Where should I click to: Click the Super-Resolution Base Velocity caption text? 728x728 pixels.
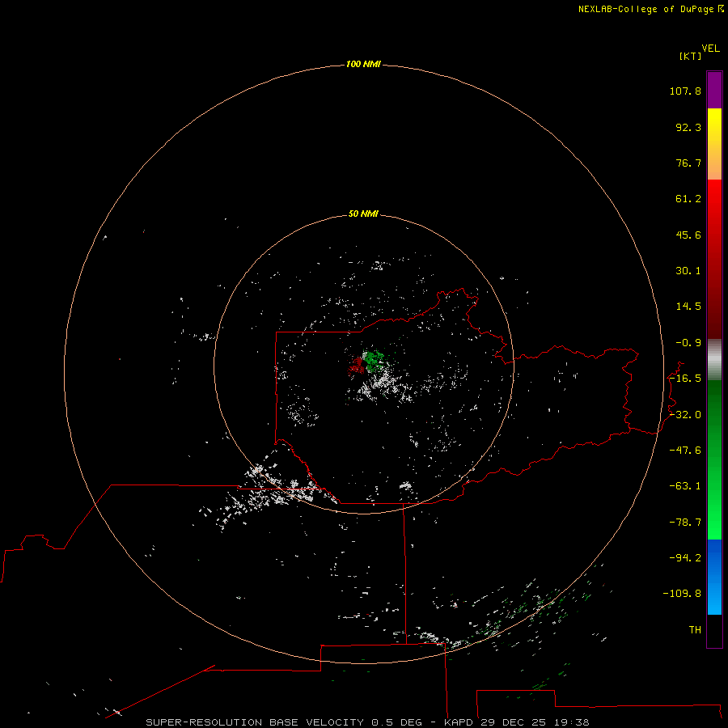tap(367, 722)
